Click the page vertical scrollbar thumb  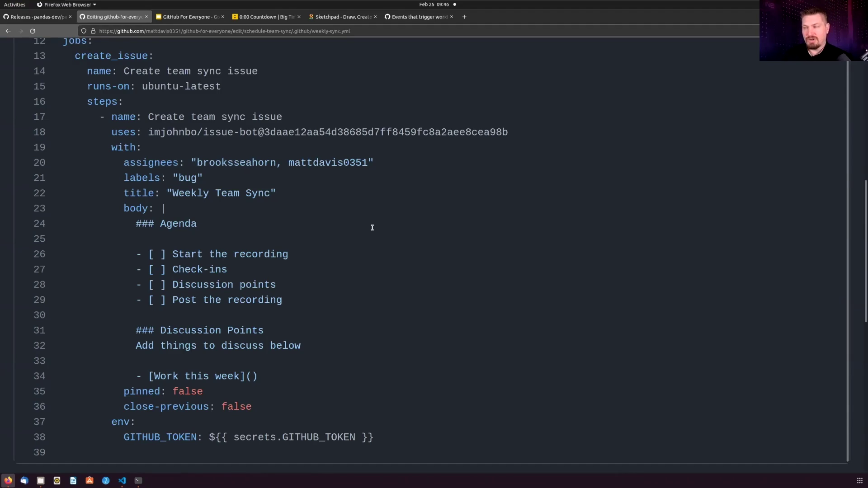click(x=866, y=251)
